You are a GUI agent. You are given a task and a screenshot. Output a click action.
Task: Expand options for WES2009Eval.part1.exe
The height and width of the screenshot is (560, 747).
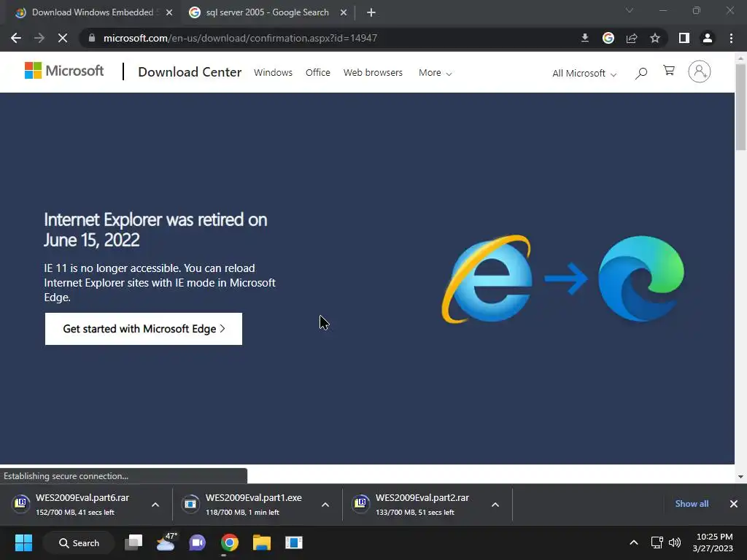[325, 505]
